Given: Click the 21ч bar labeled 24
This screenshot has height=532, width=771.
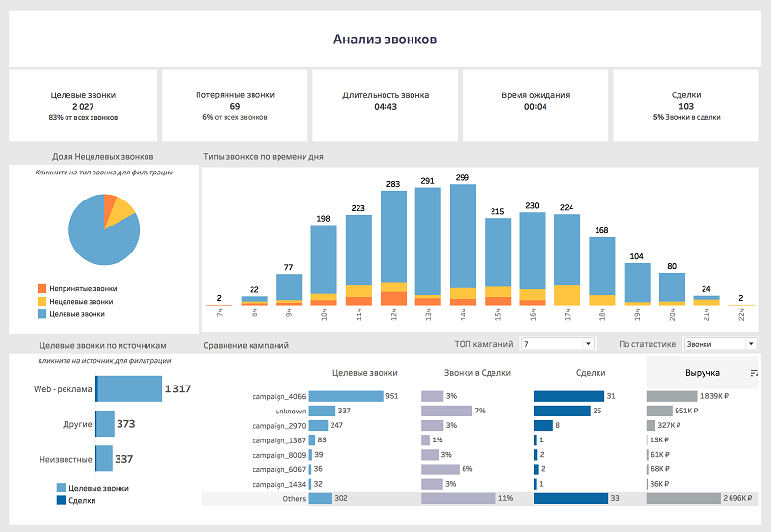Looking at the screenshot, I should coord(706,301).
